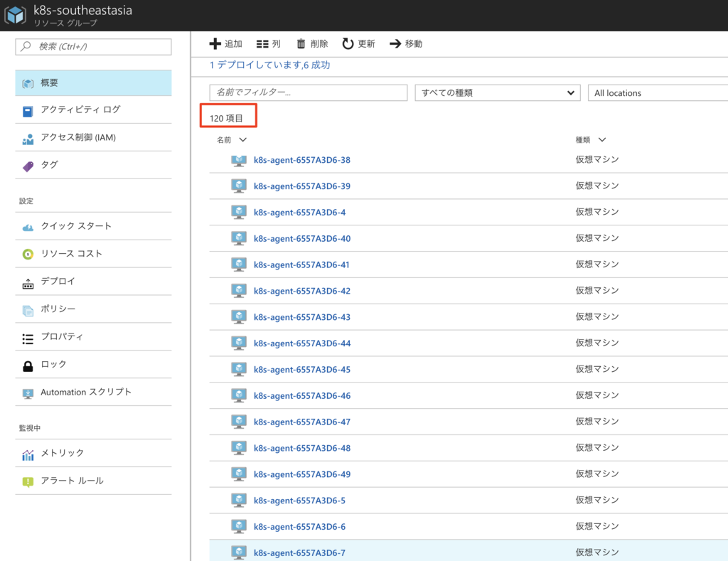
Task: Open k8s-agent-6557A3D6-47 link
Action: click(301, 422)
